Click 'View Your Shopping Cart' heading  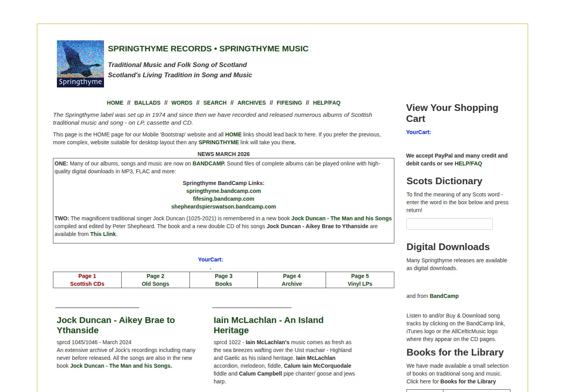coord(452,113)
